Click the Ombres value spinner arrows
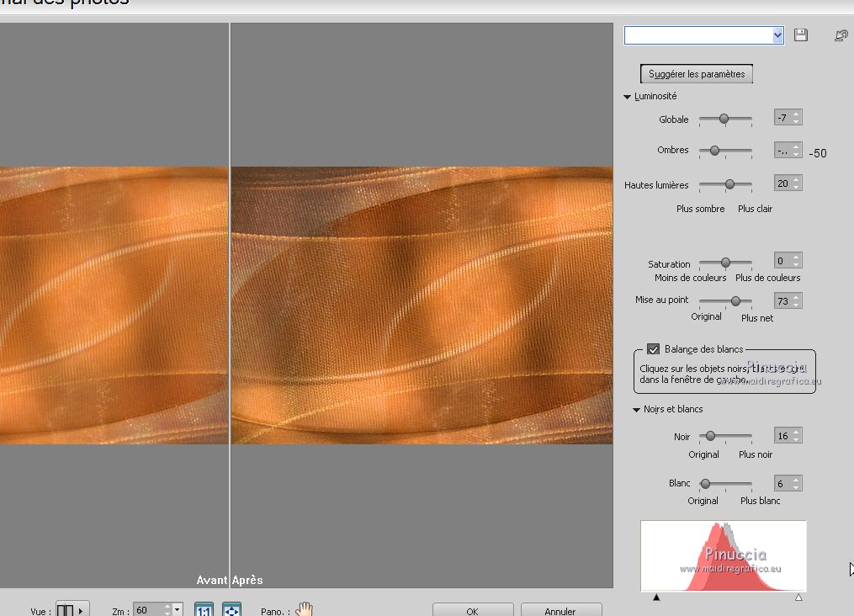 coord(797,151)
